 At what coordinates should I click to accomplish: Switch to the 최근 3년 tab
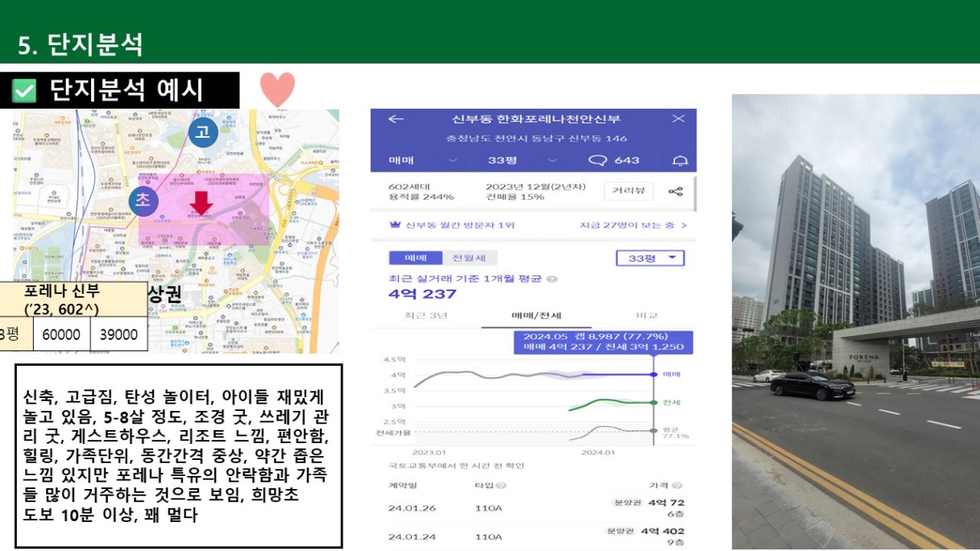pyautogui.click(x=426, y=316)
